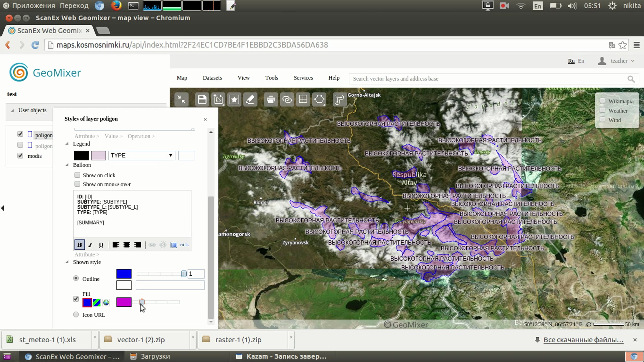Switch interface language to En
The width and height of the screenshot is (644, 362).
[581, 61]
